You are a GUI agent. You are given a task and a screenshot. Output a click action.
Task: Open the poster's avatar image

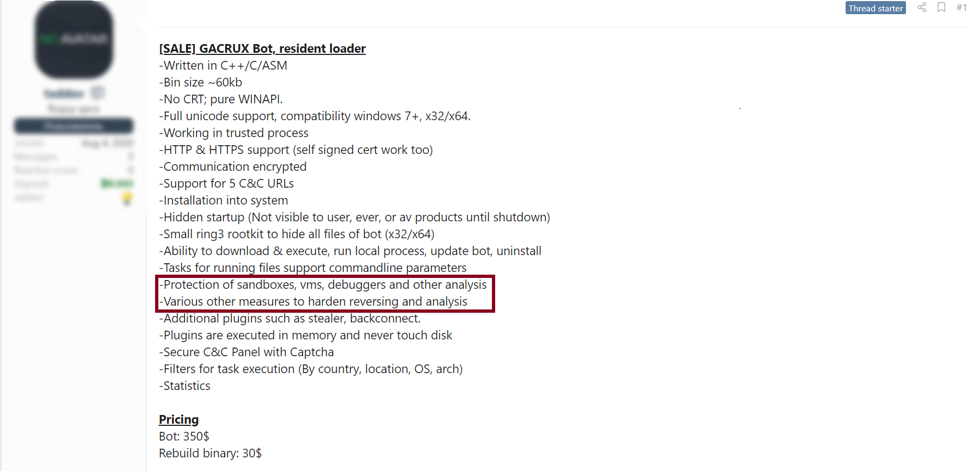point(74,39)
